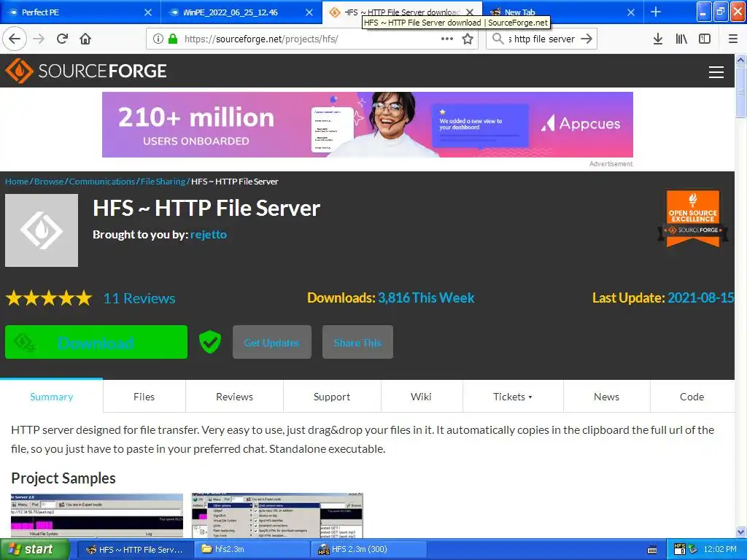Click 3,816 This Week downloads link

tap(426, 297)
